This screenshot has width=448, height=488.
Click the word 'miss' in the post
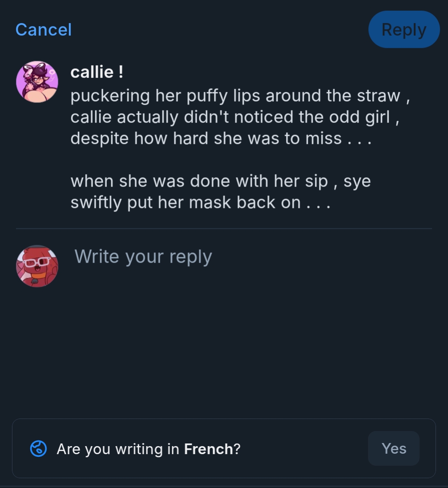[x=323, y=138]
